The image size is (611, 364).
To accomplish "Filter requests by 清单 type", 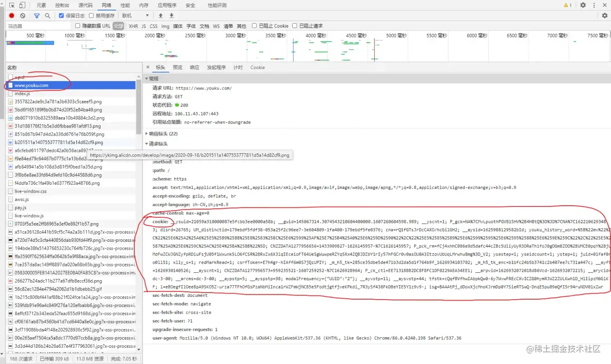I will [x=228, y=26].
